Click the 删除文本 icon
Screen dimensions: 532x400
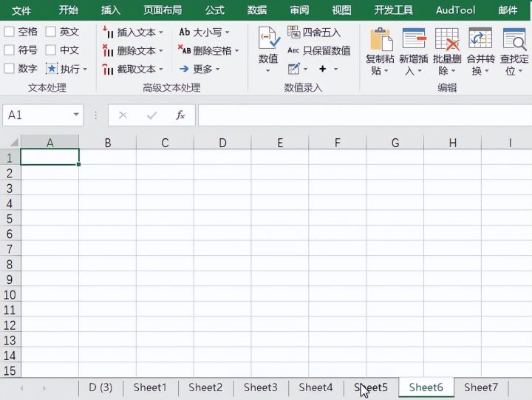[x=108, y=50]
